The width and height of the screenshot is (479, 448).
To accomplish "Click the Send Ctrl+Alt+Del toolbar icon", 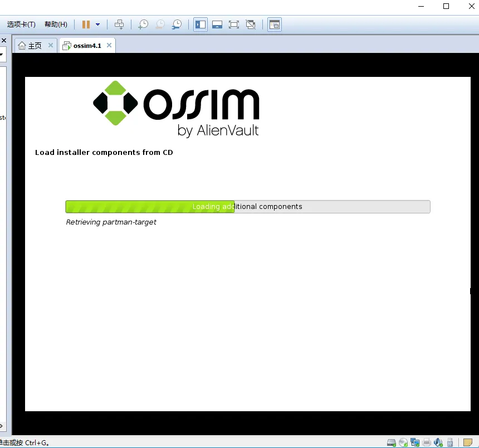I will tap(119, 25).
